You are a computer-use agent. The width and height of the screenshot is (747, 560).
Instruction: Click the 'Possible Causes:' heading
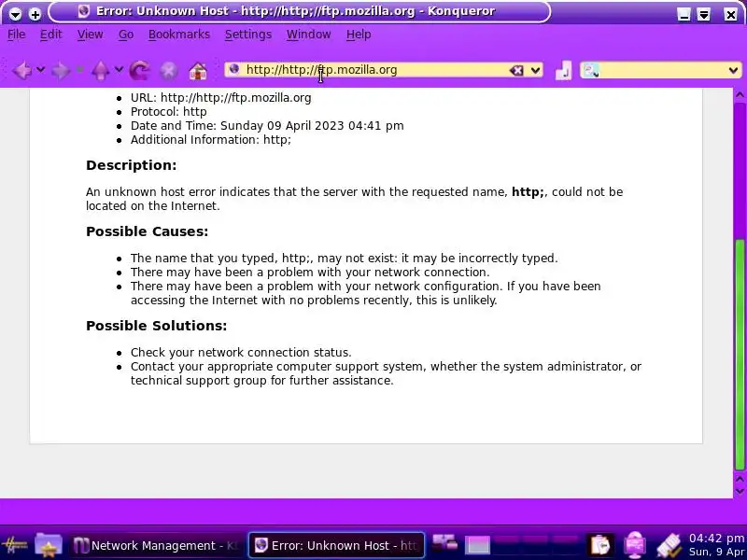coord(147,231)
